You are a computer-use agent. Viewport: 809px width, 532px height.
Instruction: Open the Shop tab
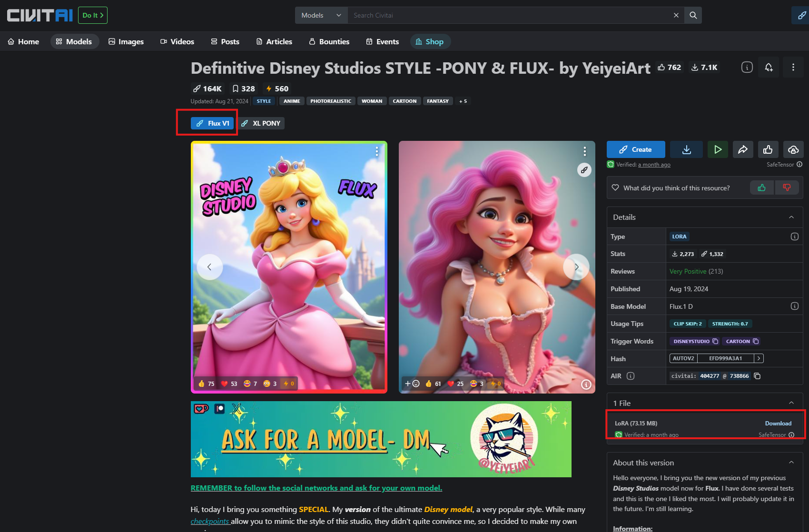[x=430, y=41]
